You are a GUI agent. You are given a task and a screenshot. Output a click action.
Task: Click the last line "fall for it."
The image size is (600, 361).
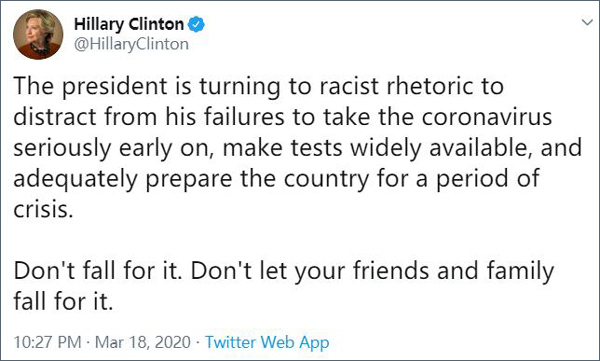pyautogui.click(x=64, y=301)
